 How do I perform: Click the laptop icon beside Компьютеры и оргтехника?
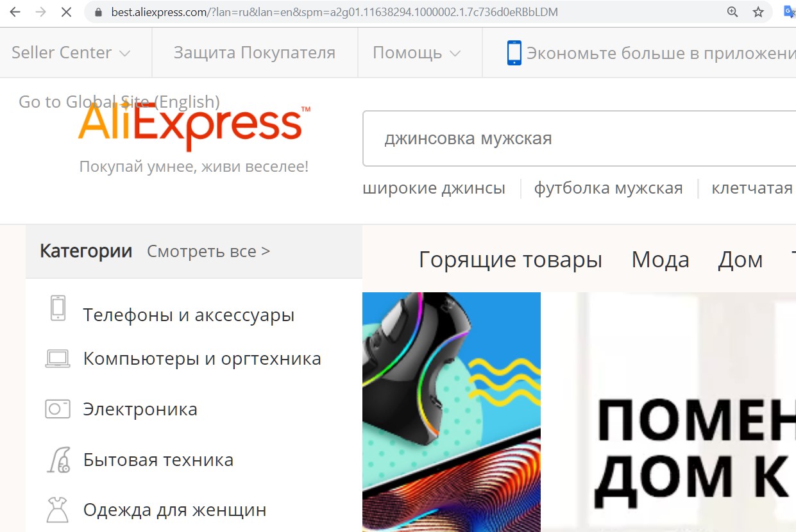pyautogui.click(x=58, y=358)
